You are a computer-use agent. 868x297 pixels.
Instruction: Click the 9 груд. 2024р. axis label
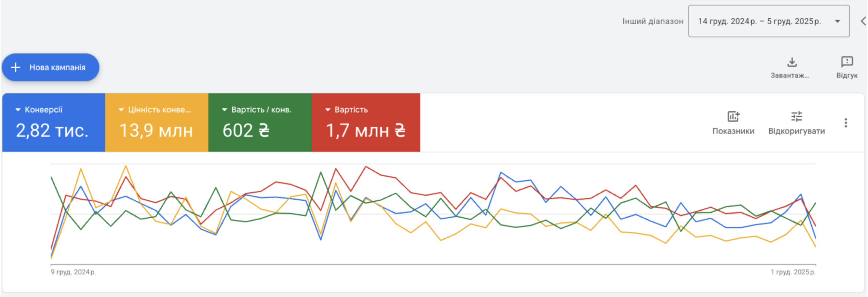(x=73, y=272)
